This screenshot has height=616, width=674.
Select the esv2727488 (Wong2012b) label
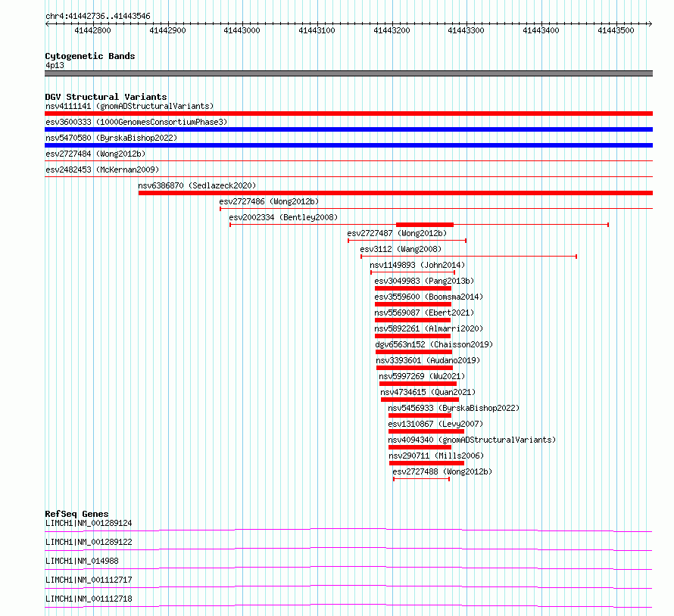pyautogui.click(x=442, y=471)
